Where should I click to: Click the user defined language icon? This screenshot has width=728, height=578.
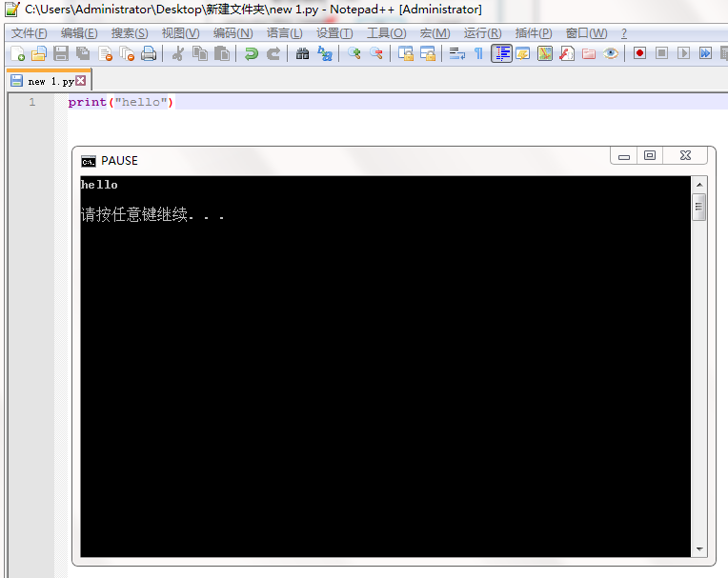pos(523,54)
